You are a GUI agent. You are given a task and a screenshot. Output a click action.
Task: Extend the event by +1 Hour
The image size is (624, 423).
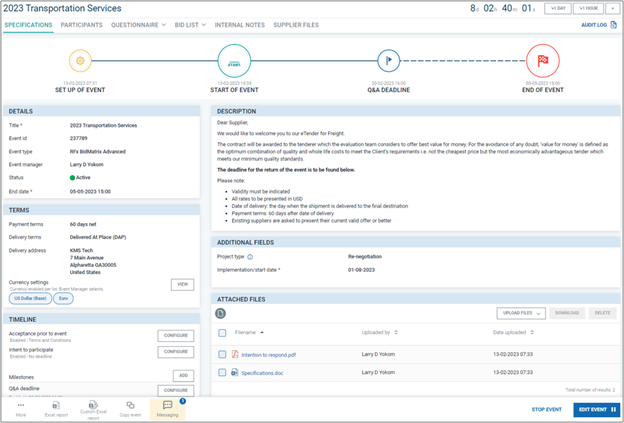pyautogui.click(x=588, y=8)
